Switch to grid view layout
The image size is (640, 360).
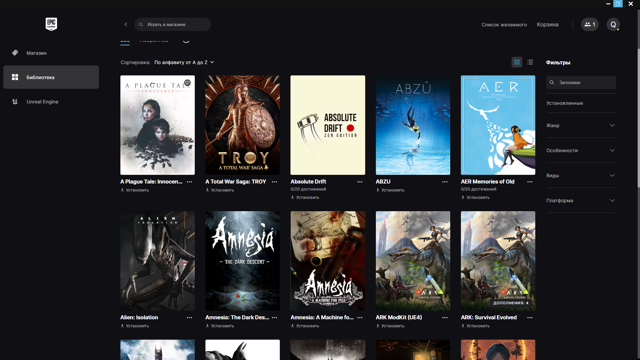click(x=517, y=62)
